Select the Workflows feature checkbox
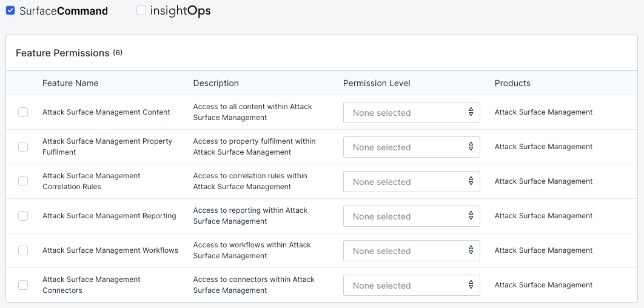Image resolution: width=644 pixels, height=308 pixels. 23,250
